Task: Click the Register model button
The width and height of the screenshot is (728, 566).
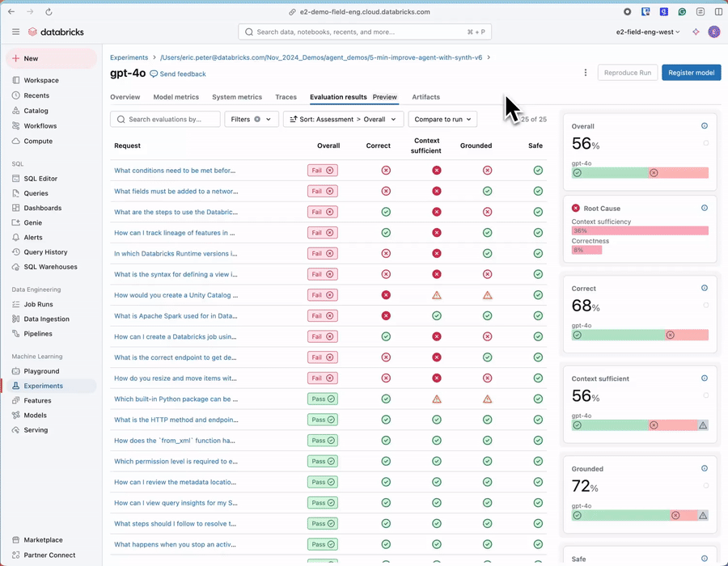Action: tap(691, 73)
